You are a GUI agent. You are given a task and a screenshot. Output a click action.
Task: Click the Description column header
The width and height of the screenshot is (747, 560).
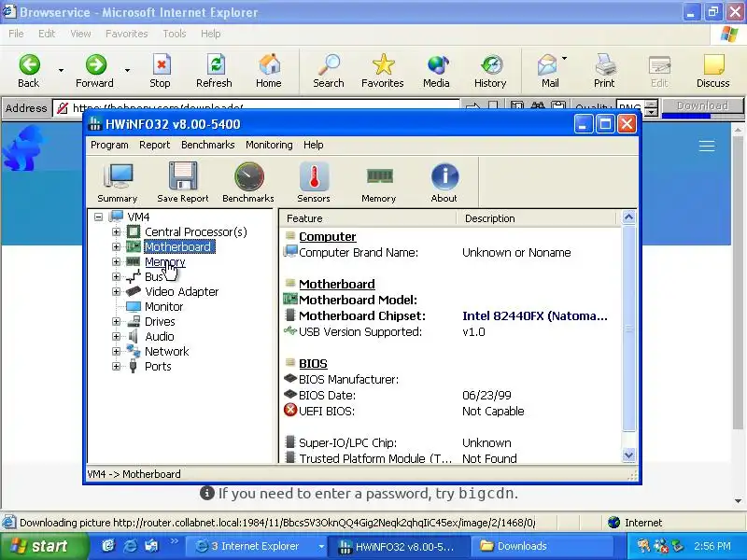click(x=536, y=218)
